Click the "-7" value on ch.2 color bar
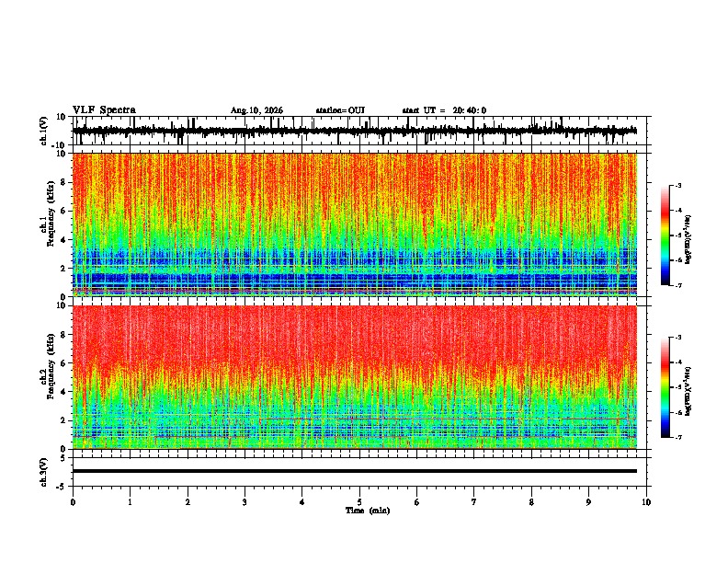Screen dimensions: 728x563 pyautogui.click(x=677, y=438)
